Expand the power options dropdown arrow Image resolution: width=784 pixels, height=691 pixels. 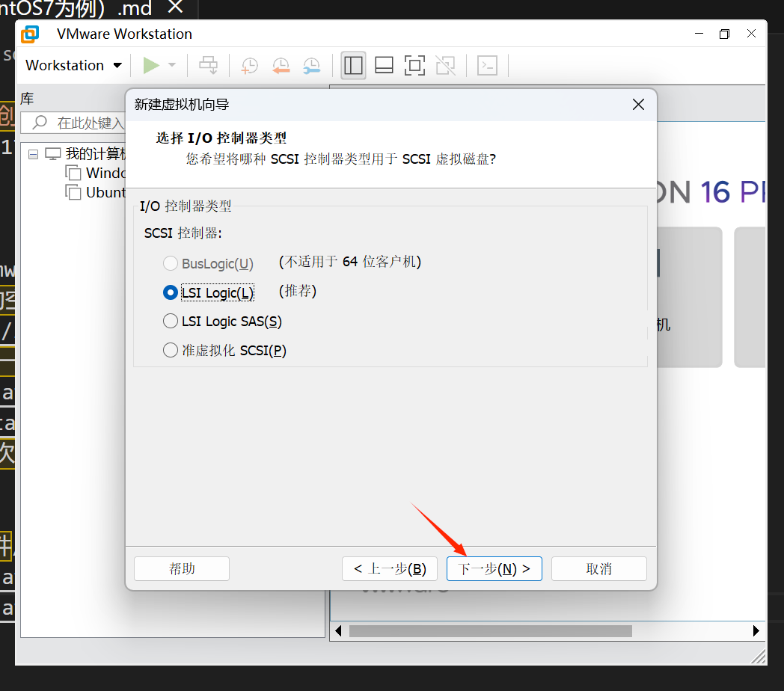[172, 65]
